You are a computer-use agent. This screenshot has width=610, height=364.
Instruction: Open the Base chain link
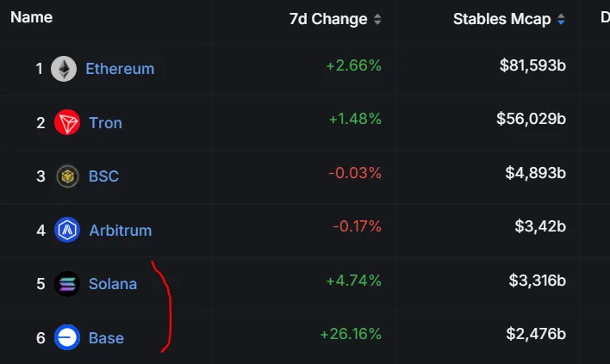(x=106, y=337)
